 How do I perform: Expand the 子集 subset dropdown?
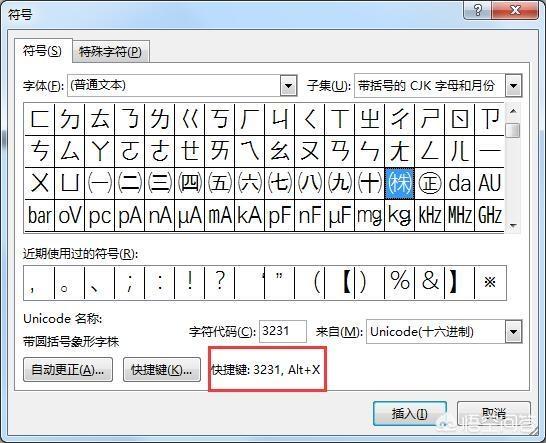pyautogui.click(x=514, y=86)
